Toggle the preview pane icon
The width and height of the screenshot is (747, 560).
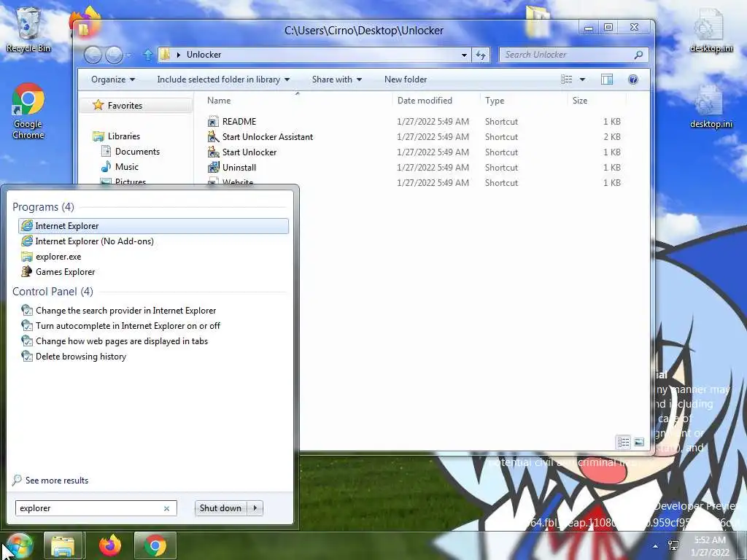pyautogui.click(x=607, y=79)
